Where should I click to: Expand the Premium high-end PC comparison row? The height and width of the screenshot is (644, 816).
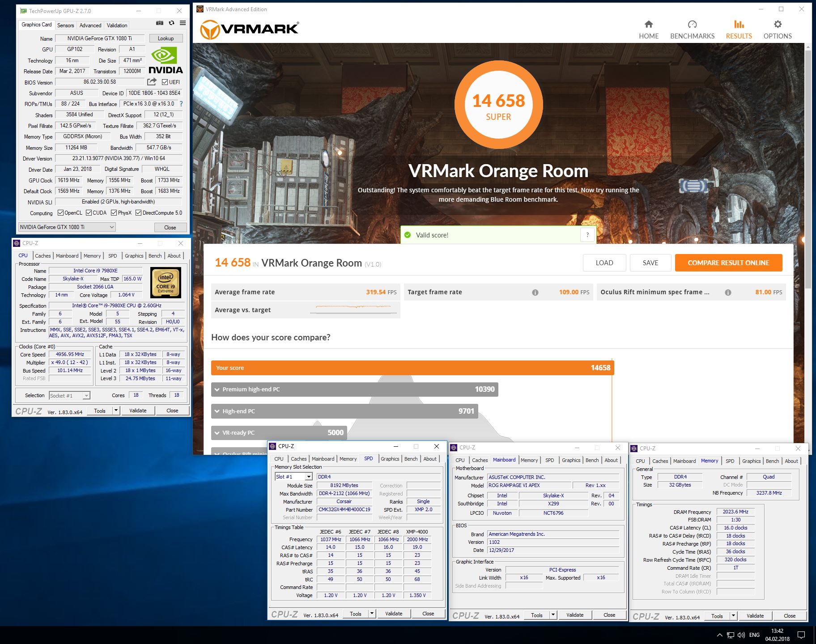tap(354, 390)
